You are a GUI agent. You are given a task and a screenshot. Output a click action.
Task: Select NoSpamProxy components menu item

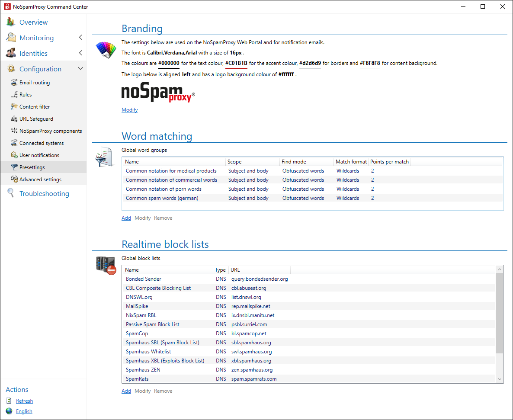pos(51,131)
